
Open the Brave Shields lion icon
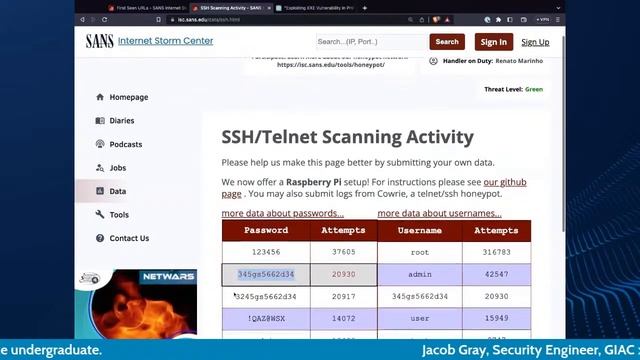point(436,20)
